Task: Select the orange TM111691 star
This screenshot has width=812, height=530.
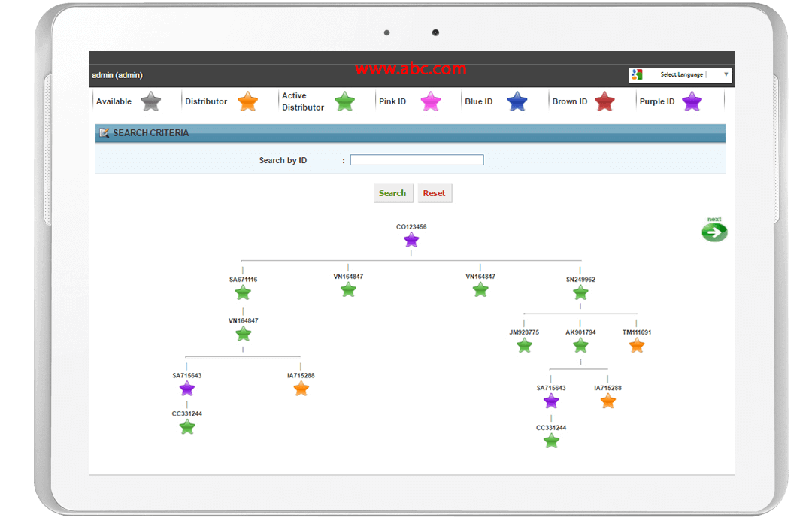Action: point(637,345)
